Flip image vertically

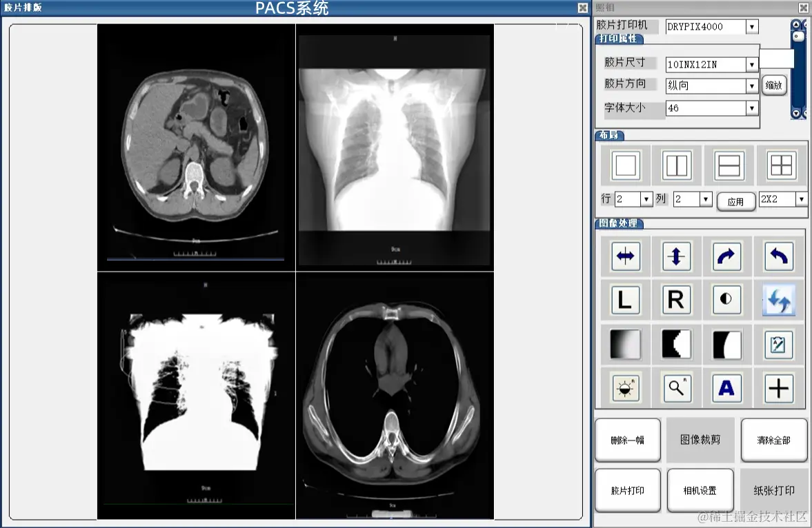point(676,256)
